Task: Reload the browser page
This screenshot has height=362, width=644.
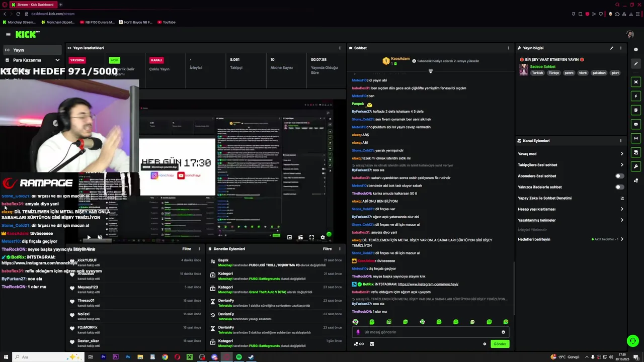Action: [x=18, y=14]
